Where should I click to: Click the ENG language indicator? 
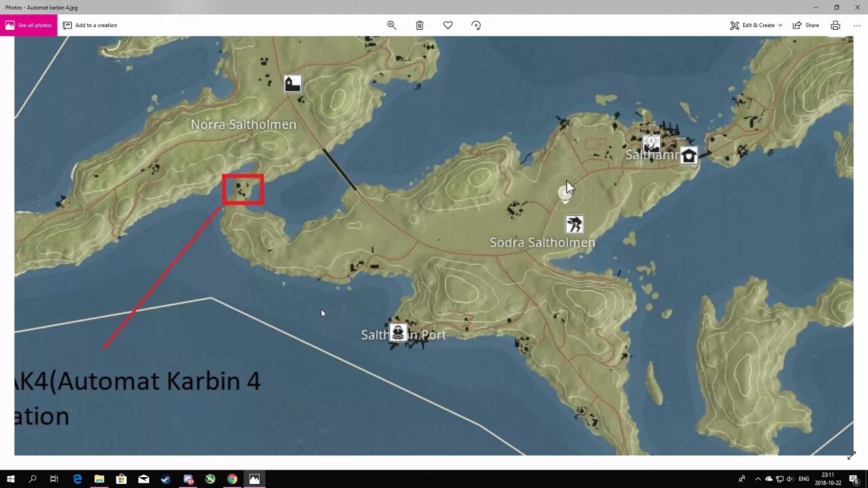(804, 479)
